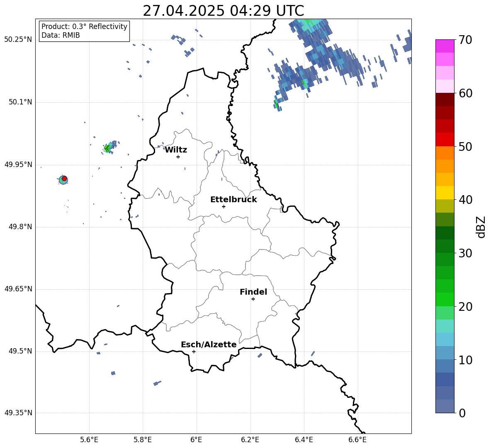Click the title text '27.04.2025 04:29 UTC'
This screenshot has width=491, height=448.
(223, 11)
